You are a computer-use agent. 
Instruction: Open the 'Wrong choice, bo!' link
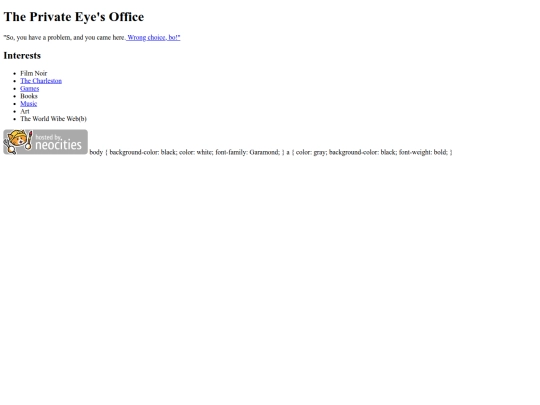tap(153, 38)
